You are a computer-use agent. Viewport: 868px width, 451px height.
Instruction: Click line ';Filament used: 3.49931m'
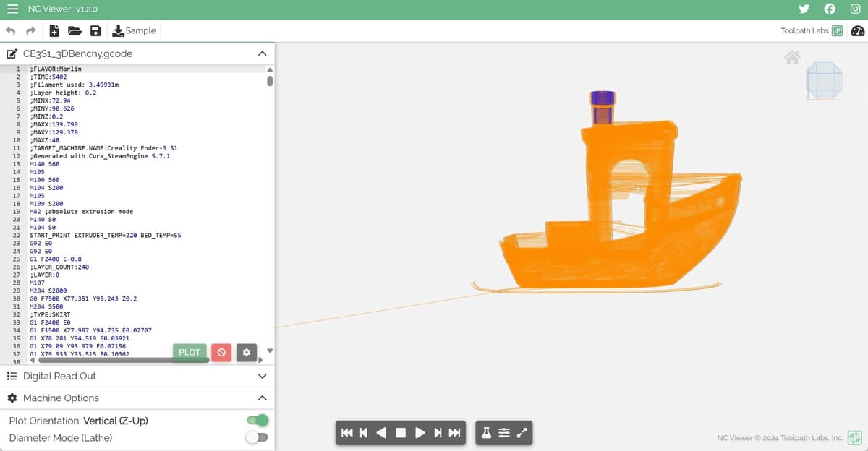[74, 85]
